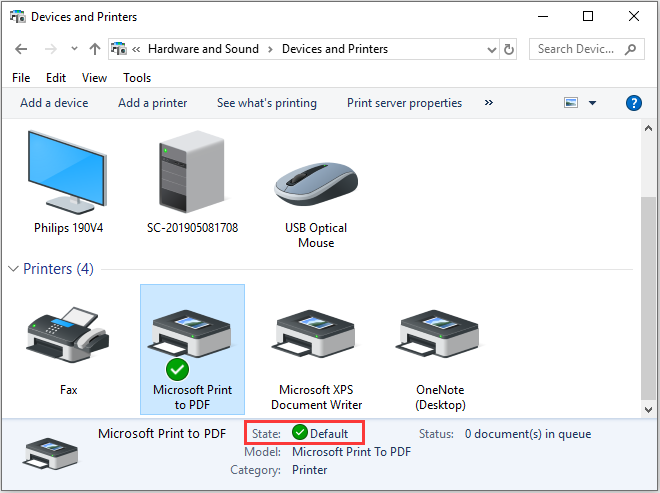Viewport: 660px width, 493px height.
Task: Click the Back navigation arrow
Action: click(x=21, y=49)
